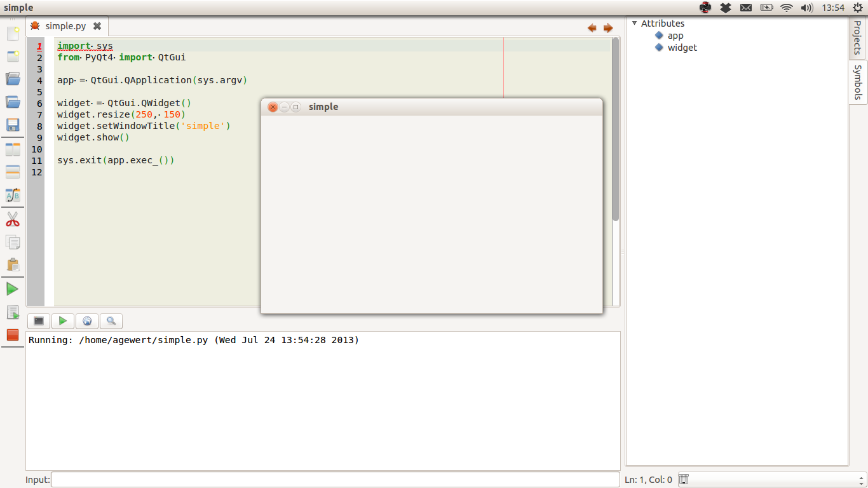Click the editor's vertical scrollbar

pos(616,130)
